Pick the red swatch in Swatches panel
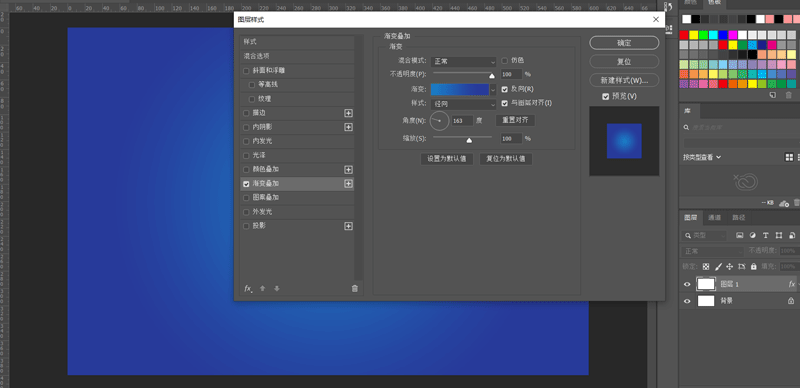The width and height of the screenshot is (800, 388). tap(684, 35)
